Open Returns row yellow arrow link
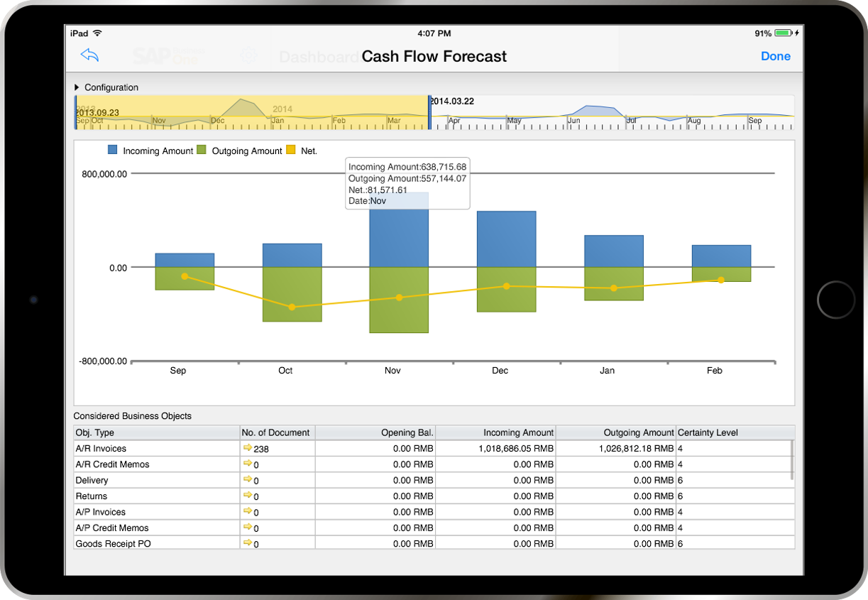Screen dimensions: 868x600 point(247,496)
